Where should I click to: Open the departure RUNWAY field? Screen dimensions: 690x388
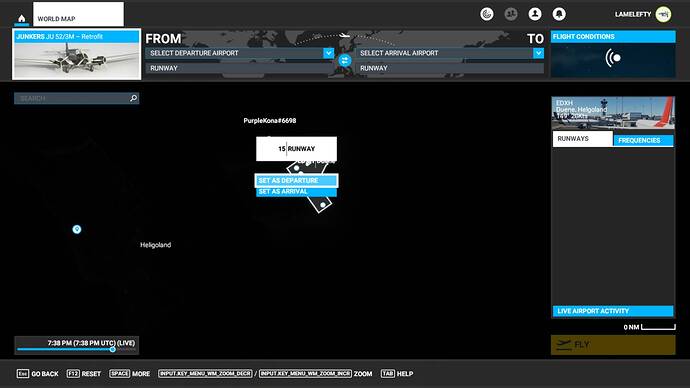(x=240, y=68)
